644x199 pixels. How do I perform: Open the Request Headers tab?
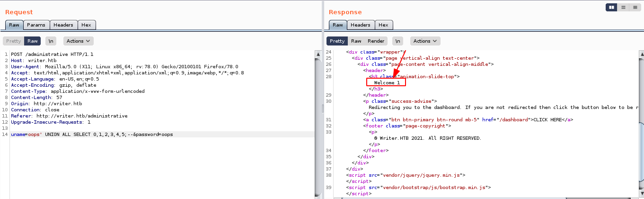pos(63,25)
